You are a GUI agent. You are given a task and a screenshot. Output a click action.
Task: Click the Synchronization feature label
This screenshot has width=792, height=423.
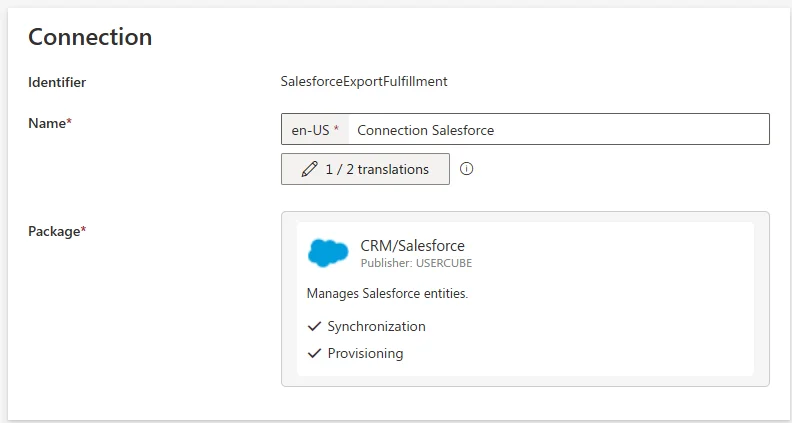pyautogui.click(x=376, y=326)
